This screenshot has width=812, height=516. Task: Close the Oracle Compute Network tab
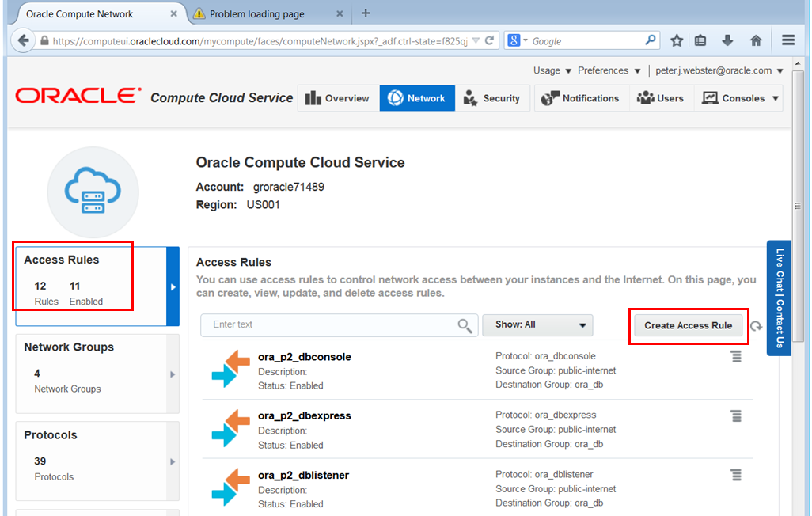pyautogui.click(x=174, y=14)
